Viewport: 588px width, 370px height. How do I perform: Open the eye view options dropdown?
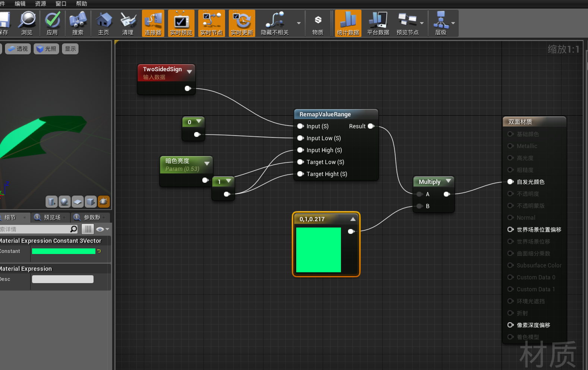(102, 229)
